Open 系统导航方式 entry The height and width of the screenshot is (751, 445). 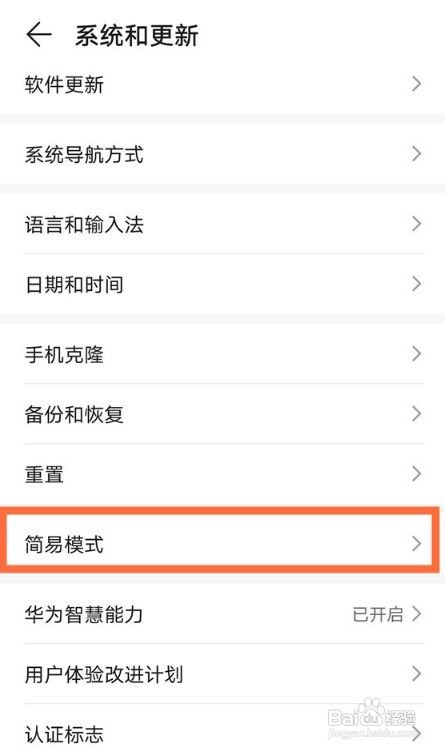(x=222, y=154)
